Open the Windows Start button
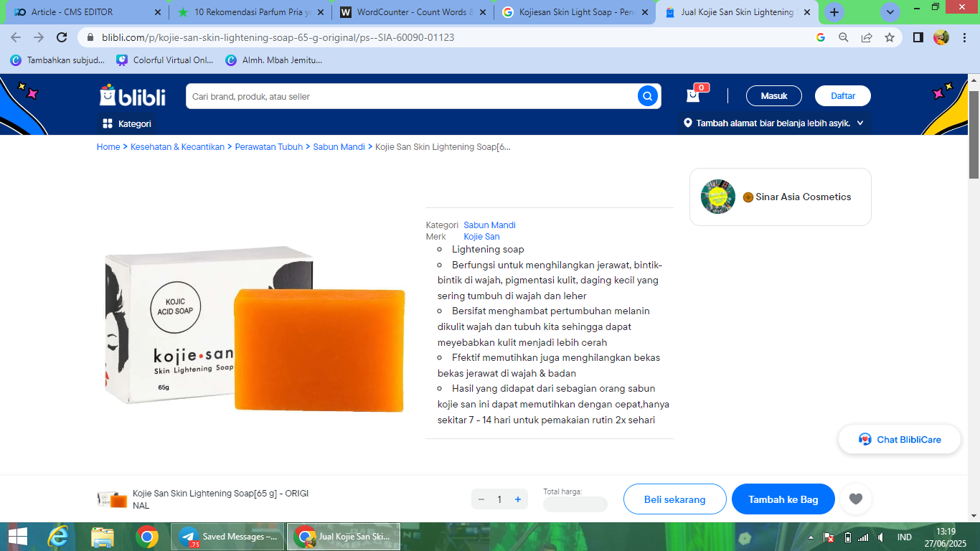 [17, 537]
